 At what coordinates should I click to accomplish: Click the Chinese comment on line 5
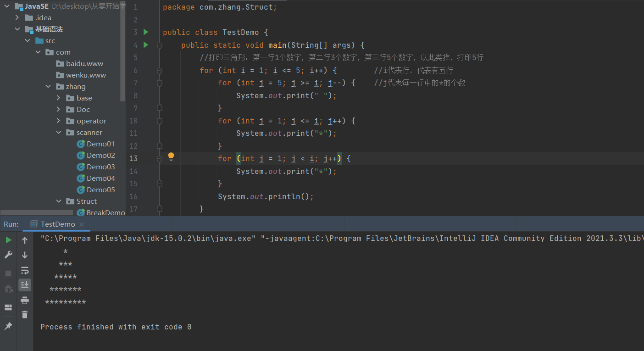(x=342, y=58)
